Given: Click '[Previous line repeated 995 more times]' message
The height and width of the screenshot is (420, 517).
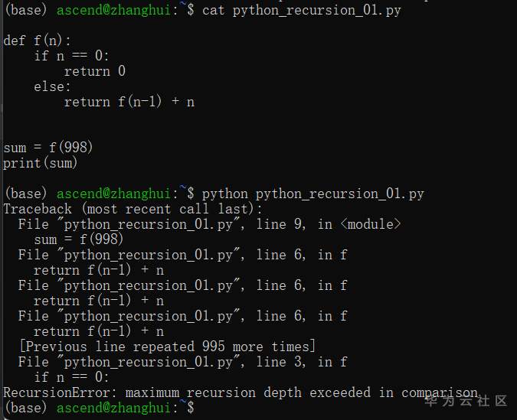Looking at the screenshot, I should pos(167,347).
